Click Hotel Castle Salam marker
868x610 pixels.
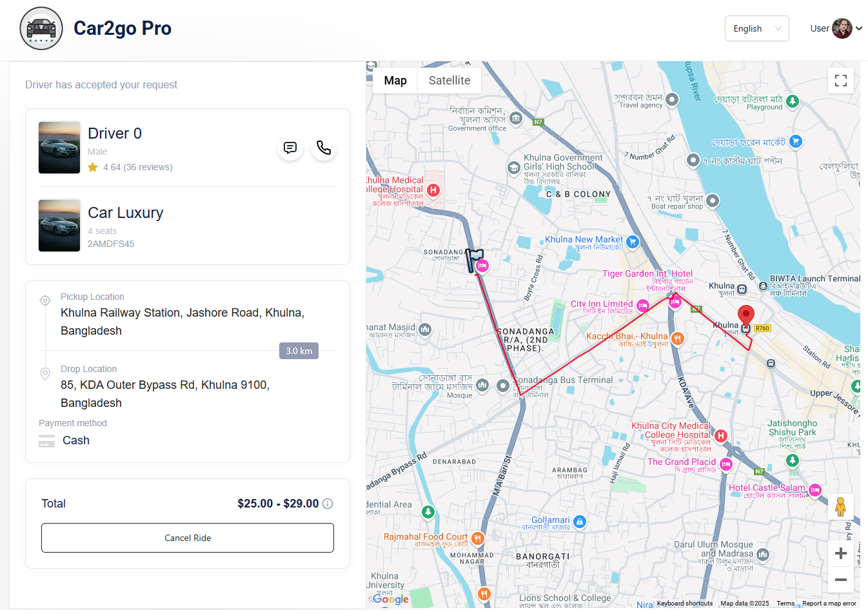815,490
